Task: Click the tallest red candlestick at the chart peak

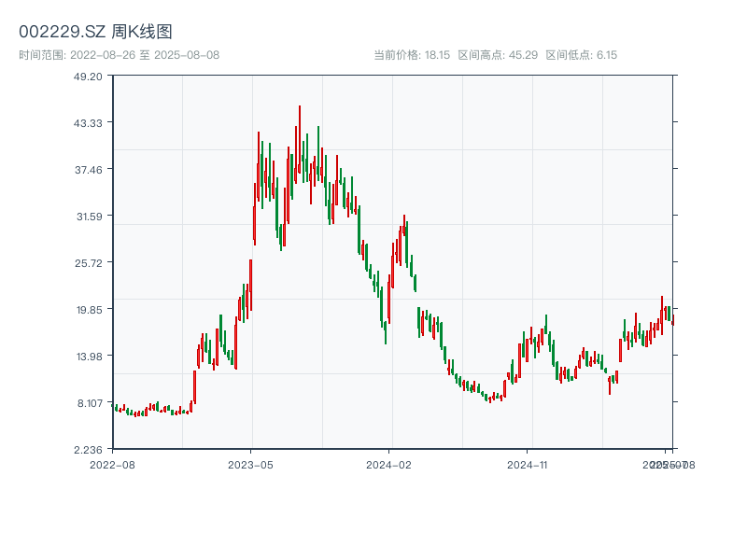Action: 300,139
